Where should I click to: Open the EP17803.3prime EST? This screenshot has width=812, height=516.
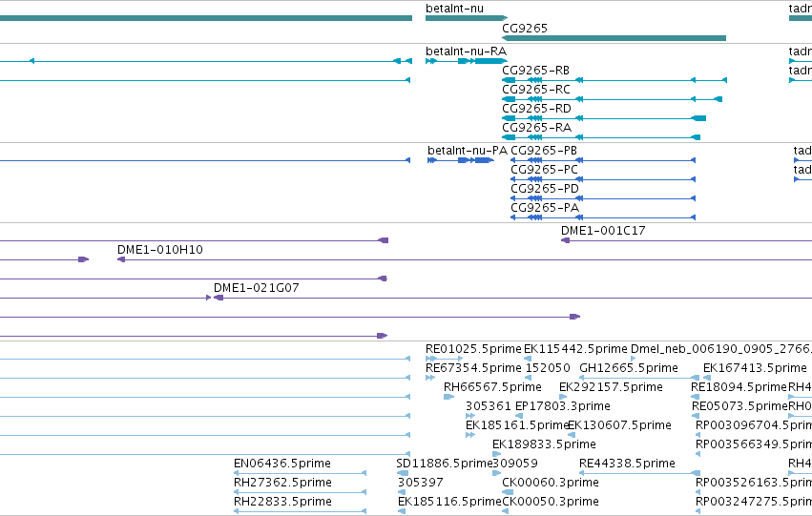coord(562,407)
